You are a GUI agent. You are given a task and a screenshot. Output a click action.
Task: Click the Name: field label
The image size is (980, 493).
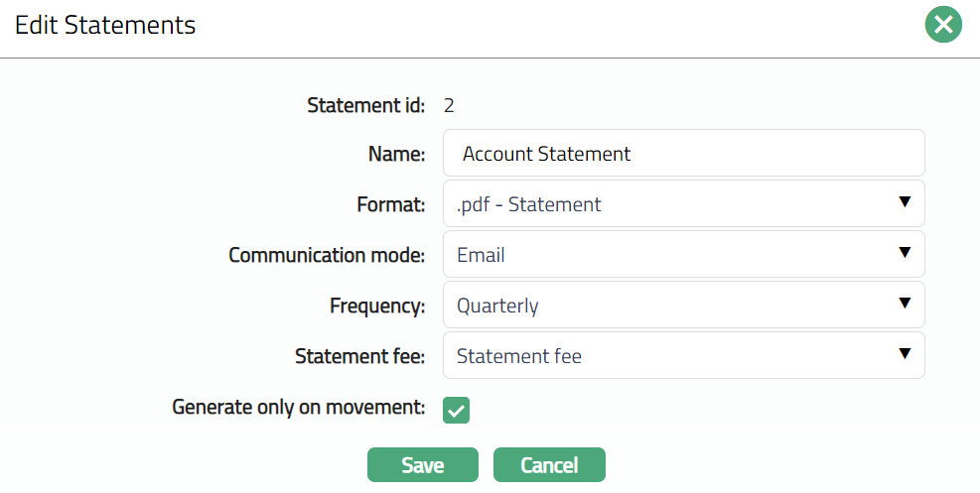[x=395, y=154]
